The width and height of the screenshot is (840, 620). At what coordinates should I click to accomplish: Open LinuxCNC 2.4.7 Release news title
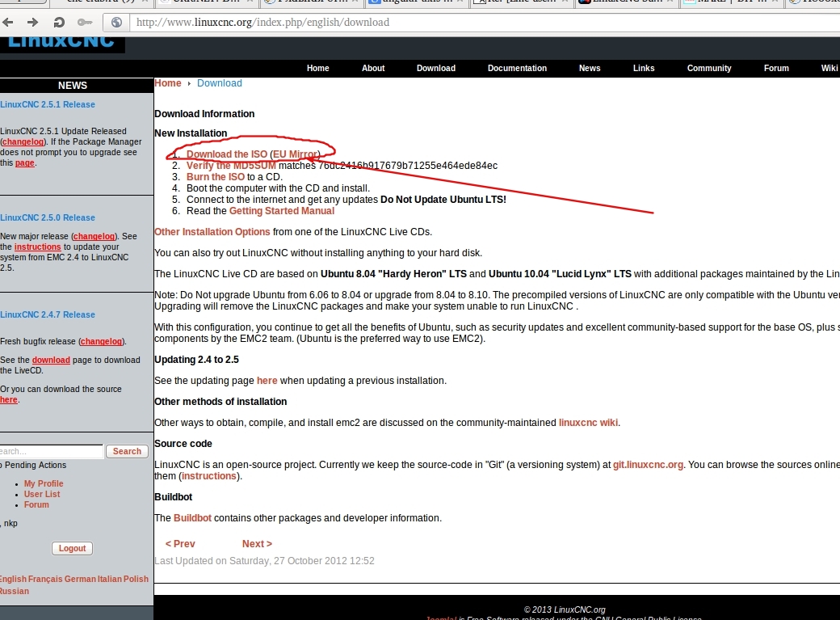pyautogui.click(x=48, y=314)
